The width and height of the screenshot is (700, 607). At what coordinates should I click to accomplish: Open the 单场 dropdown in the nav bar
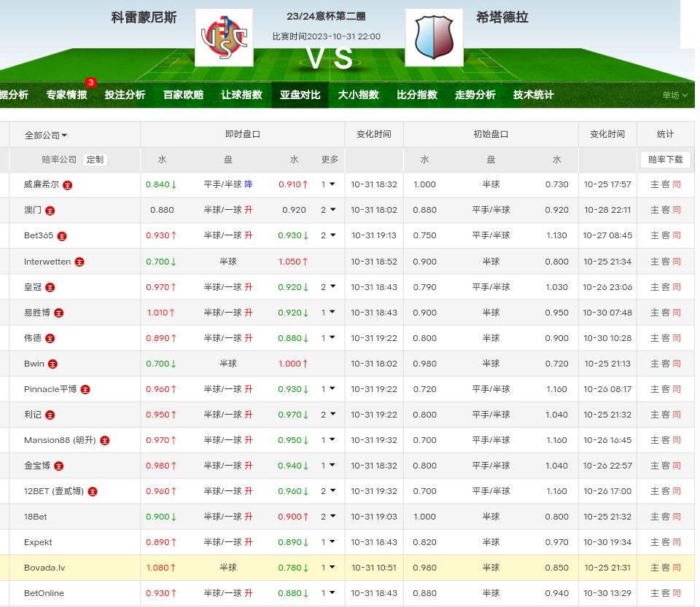[x=674, y=95]
